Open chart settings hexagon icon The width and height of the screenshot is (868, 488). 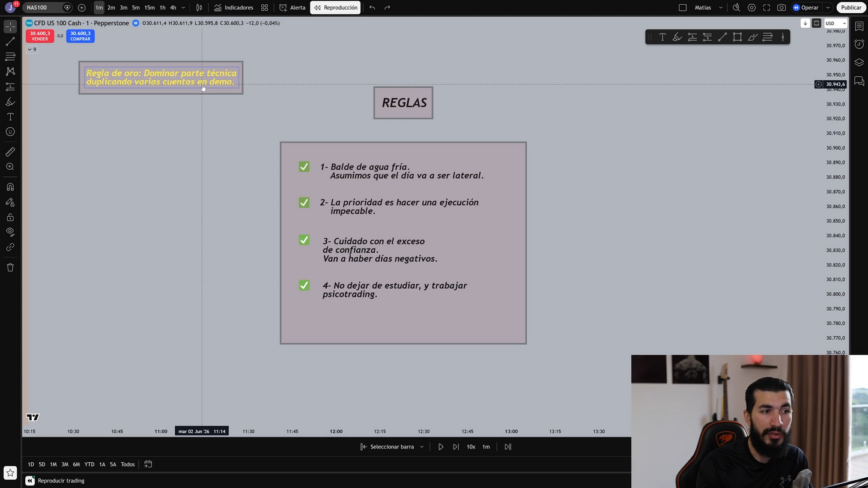pos(751,8)
